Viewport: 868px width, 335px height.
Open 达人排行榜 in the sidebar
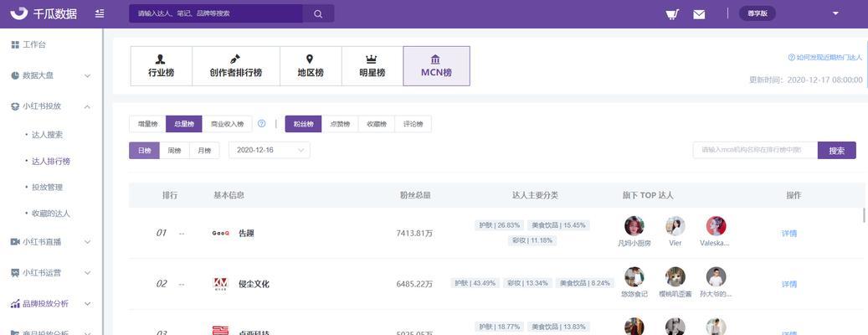coord(51,161)
